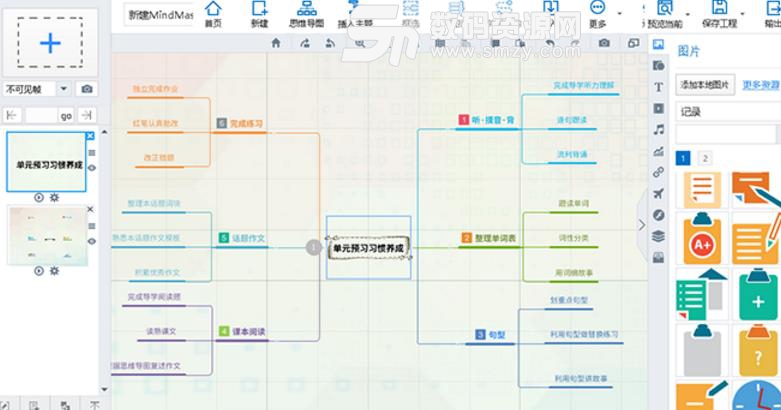This screenshot has height=410, width=781.
Task: Add new frame with big plus box
Action: click(x=50, y=42)
